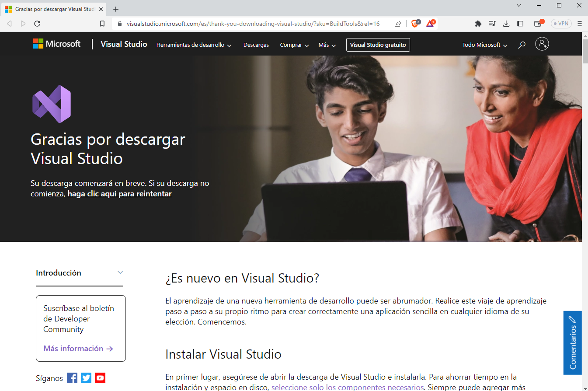Open the playlist media icon
Image resolution: width=588 pixels, height=391 pixels.
(x=492, y=24)
